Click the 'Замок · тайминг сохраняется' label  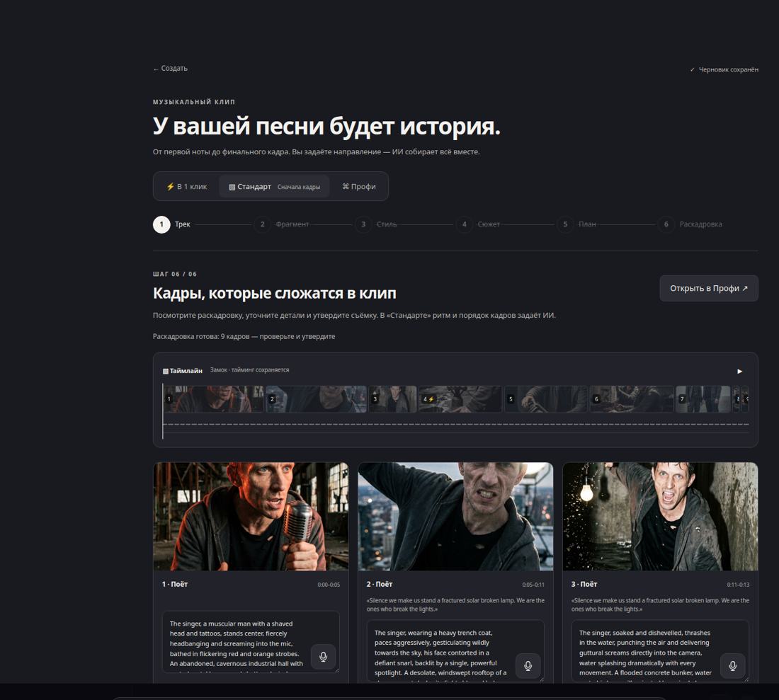[249, 370]
